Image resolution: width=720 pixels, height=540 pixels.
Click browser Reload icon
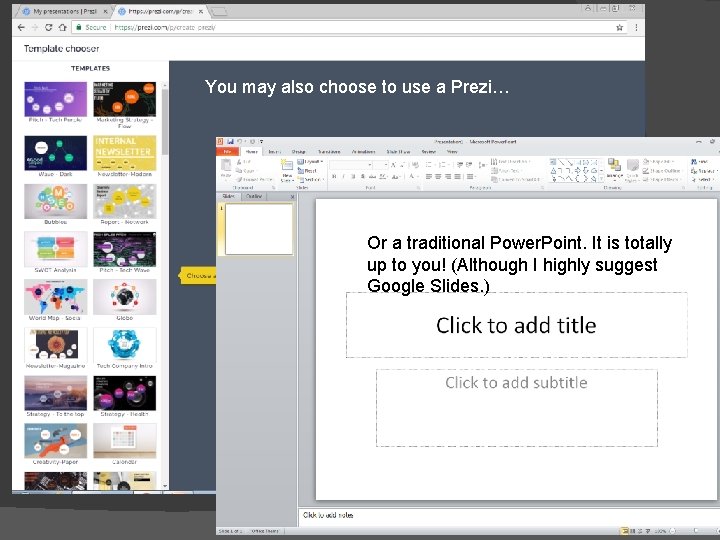coord(49,28)
